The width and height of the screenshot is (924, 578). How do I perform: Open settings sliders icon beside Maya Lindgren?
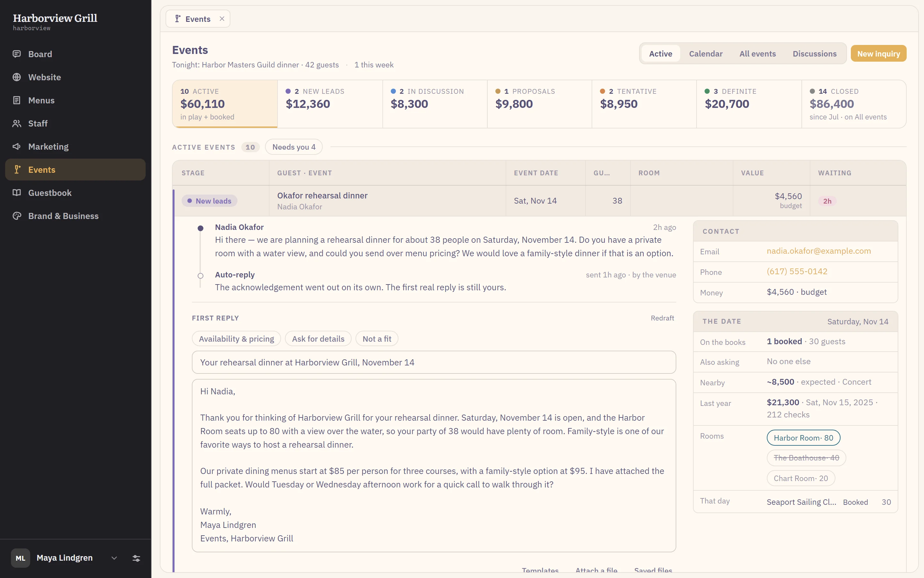136,558
